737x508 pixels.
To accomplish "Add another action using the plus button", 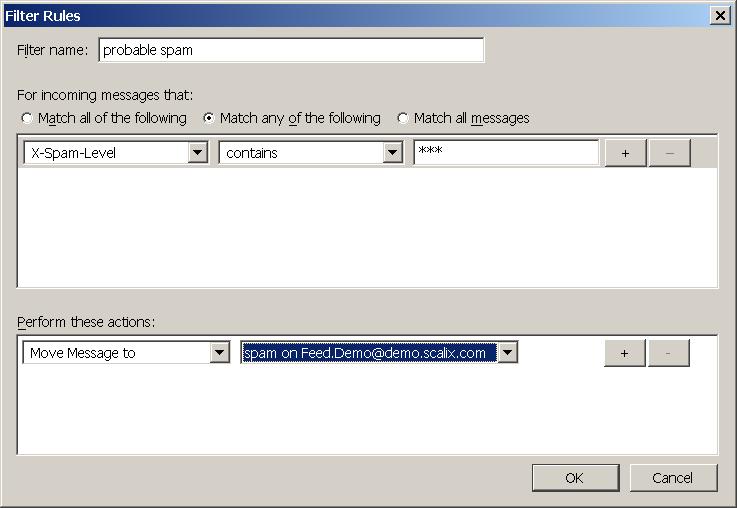I will pyautogui.click(x=625, y=353).
